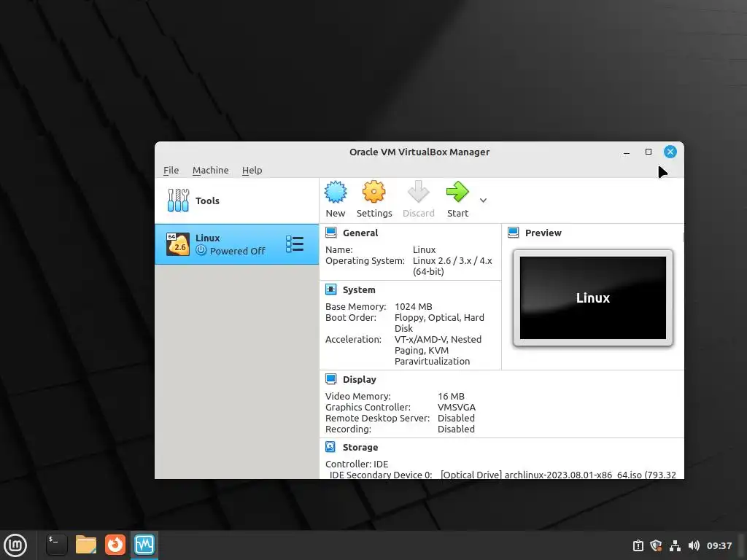Viewport: 747px width, 560px height.
Task: Click the Linux preview thumbnail
Action: point(592,297)
